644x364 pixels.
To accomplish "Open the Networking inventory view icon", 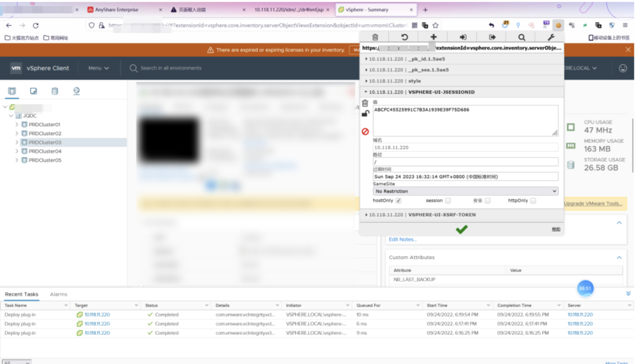I will [x=76, y=91].
